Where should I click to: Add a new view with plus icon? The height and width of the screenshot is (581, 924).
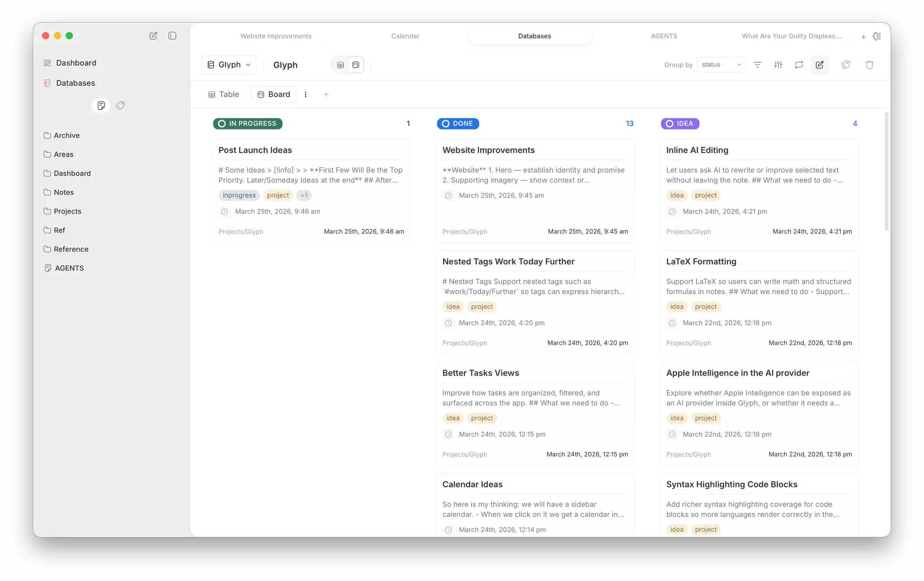click(x=326, y=94)
